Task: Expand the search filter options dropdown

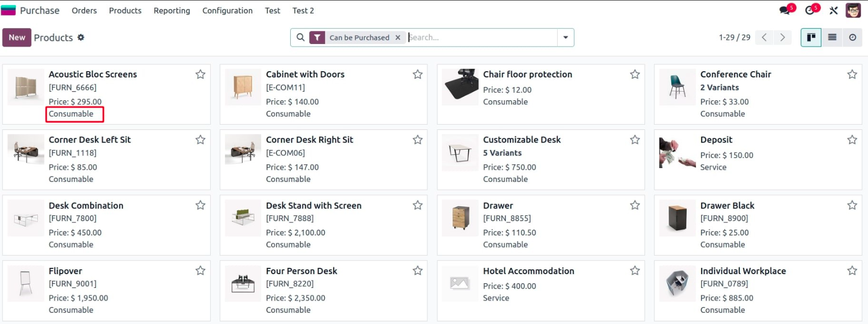Action: (566, 38)
